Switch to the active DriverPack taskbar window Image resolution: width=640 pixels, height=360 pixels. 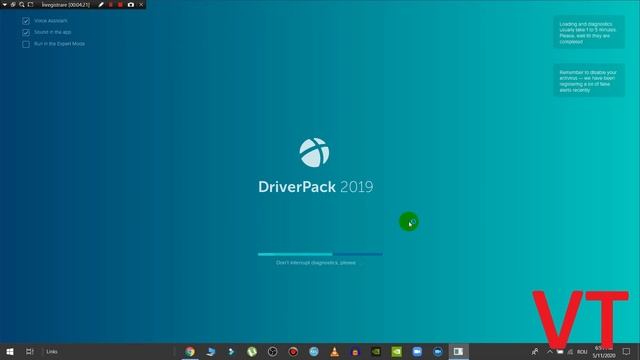(x=458, y=351)
